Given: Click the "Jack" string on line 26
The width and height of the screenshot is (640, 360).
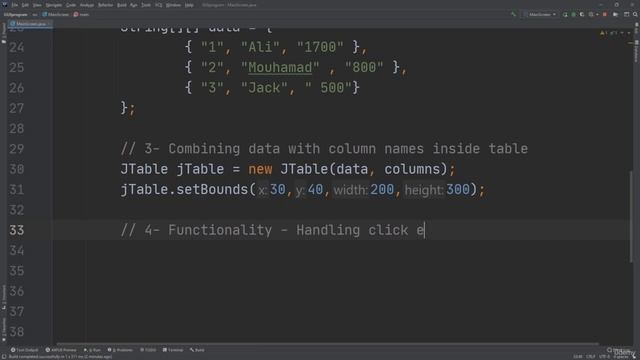Looking at the screenshot, I should pyautogui.click(x=264, y=88).
